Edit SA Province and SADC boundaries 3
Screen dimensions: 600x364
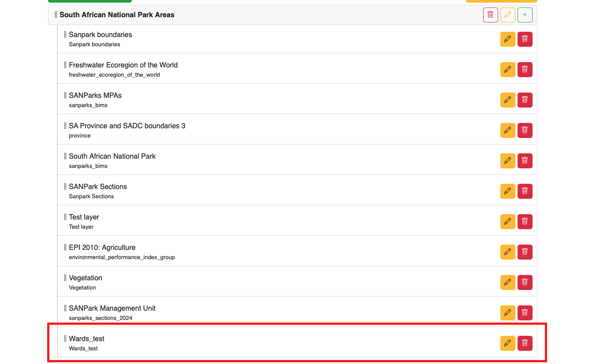pos(508,130)
